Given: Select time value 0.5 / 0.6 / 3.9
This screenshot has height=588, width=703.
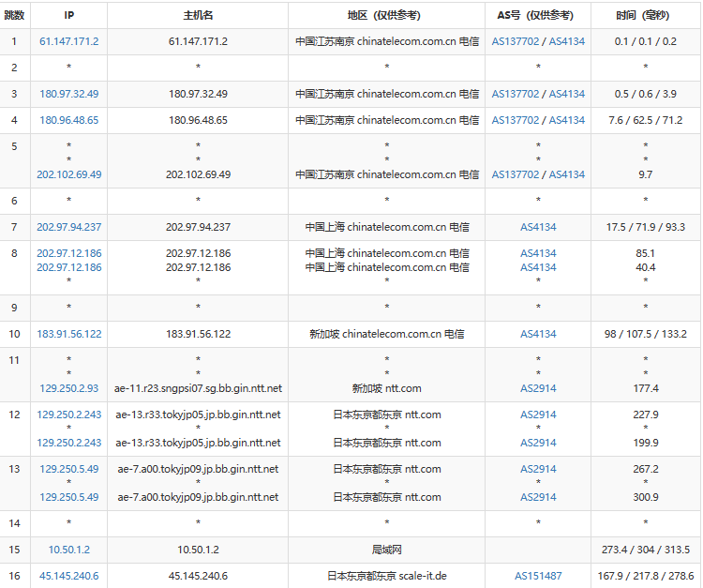Looking at the screenshot, I should 646,94.
